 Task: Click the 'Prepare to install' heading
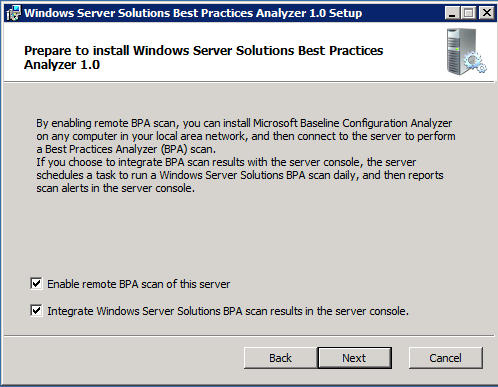203,57
